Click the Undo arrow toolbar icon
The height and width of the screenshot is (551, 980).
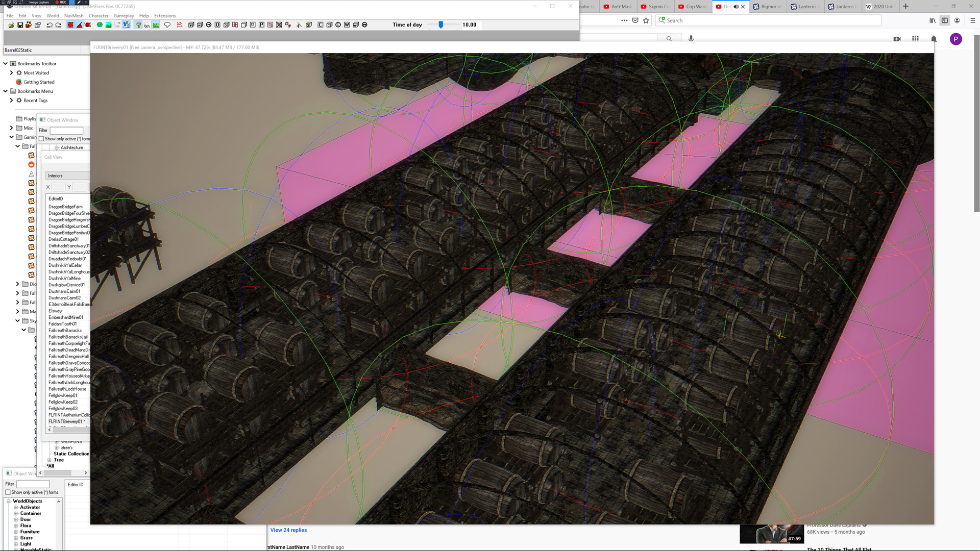pyautogui.click(x=50, y=24)
